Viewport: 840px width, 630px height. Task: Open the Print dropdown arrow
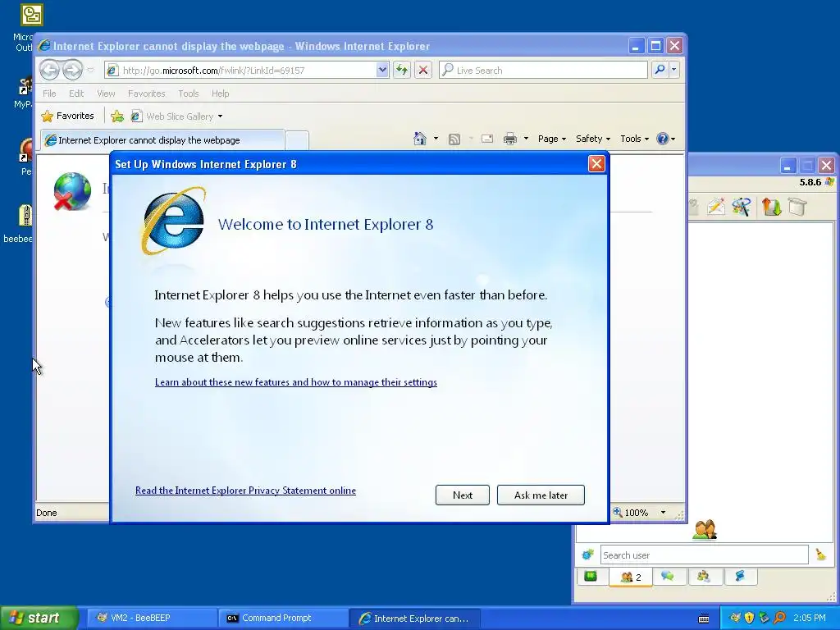(x=526, y=139)
